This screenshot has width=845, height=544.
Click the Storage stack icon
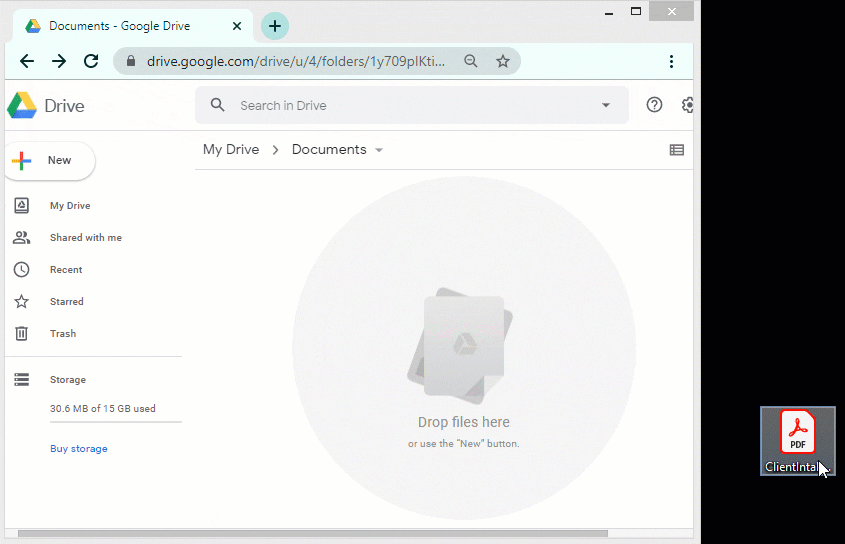tap(22, 380)
